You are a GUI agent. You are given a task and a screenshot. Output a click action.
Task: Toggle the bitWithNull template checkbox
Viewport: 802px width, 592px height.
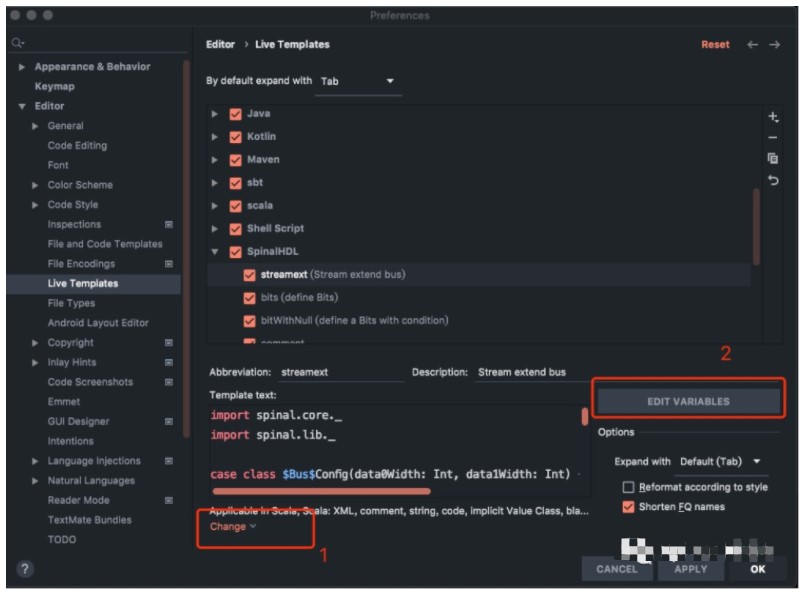point(249,321)
